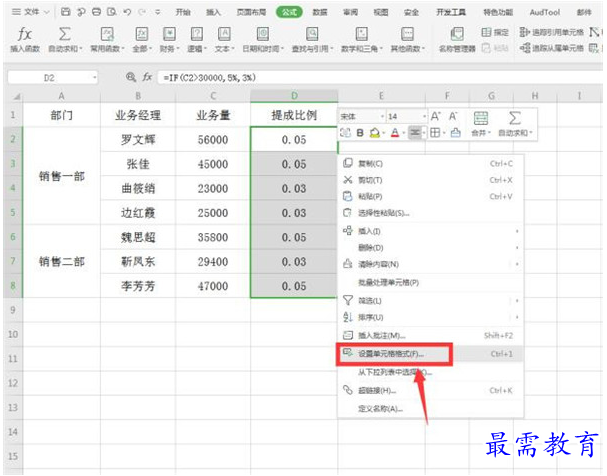
Task: Click the Print icon in quick access bar
Action: tap(96, 12)
